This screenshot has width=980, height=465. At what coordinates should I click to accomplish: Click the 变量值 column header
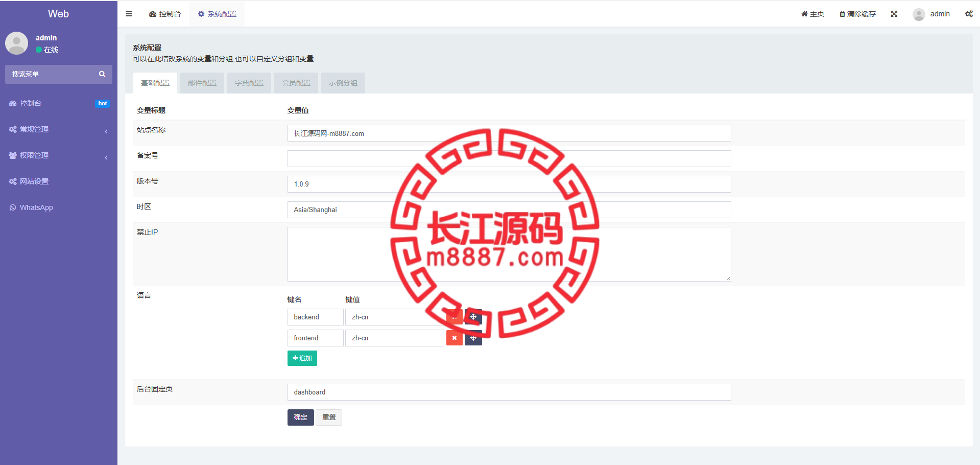pos(298,110)
